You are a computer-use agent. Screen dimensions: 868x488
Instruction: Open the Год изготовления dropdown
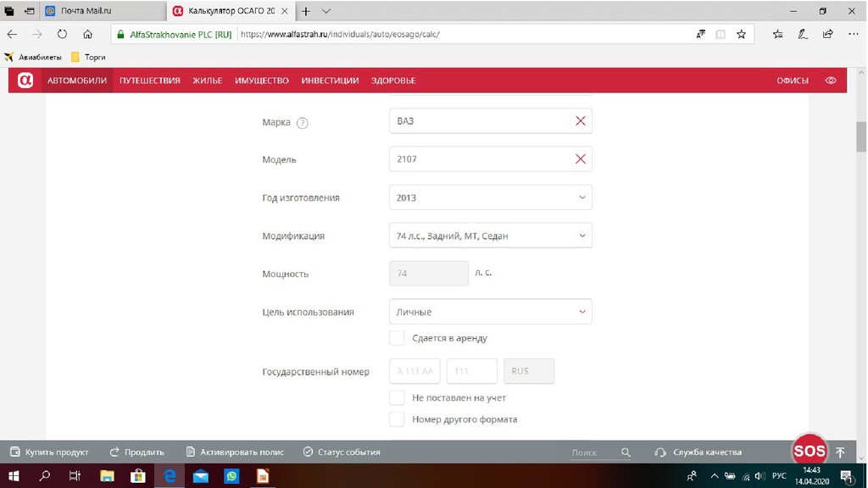491,197
